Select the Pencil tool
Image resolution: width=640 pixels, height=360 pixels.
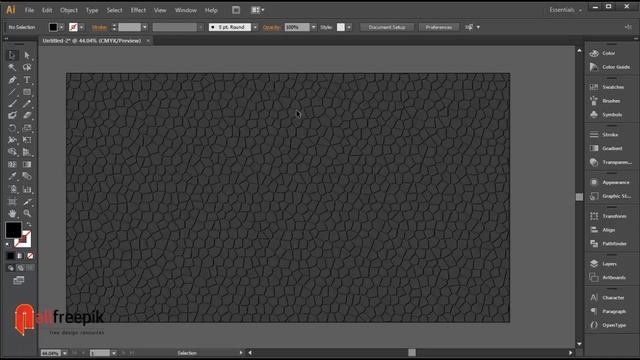(27, 104)
